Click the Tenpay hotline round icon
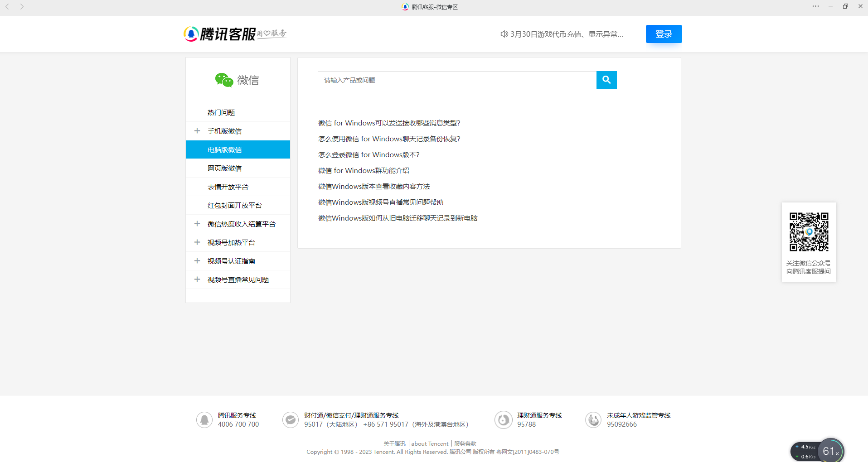The height and width of the screenshot is (462, 868). [291, 420]
